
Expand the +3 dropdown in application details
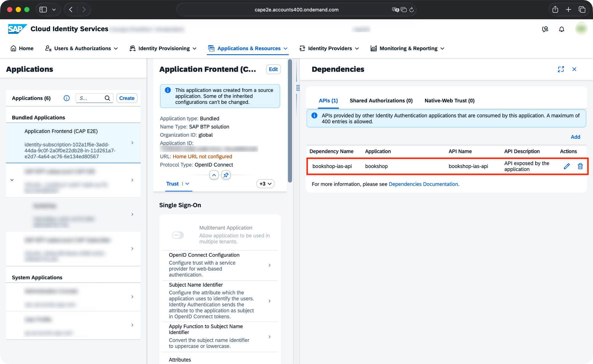(265, 183)
